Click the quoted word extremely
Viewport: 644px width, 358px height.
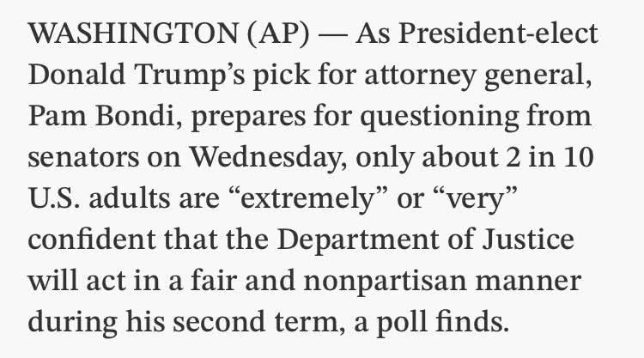(307, 199)
